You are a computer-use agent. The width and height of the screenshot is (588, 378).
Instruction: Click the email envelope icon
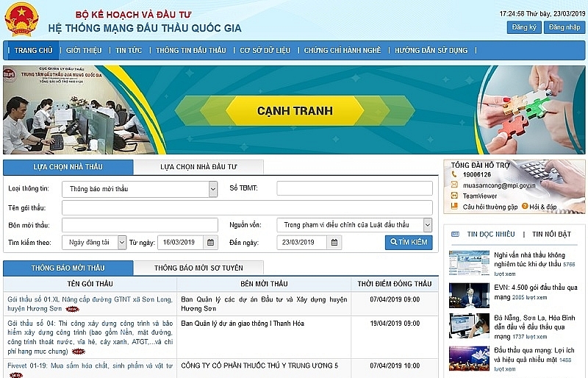click(x=454, y=186)
